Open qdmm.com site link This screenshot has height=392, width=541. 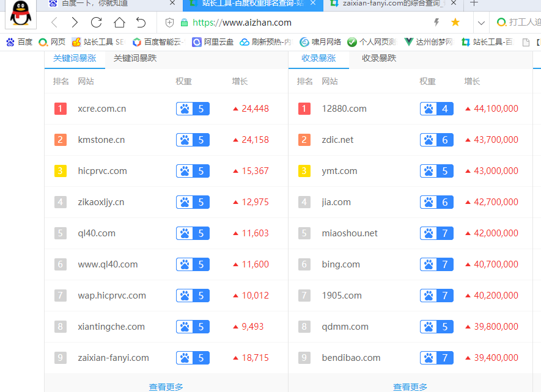(345, 327)
